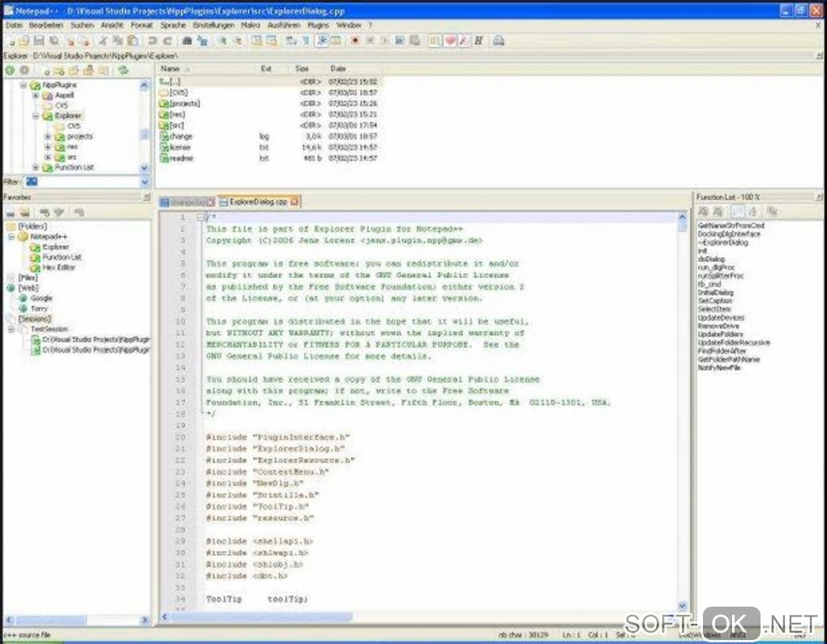Click the Cut scissors icon
This screenshot has height=644, width=827.
[x=103, y=41]
